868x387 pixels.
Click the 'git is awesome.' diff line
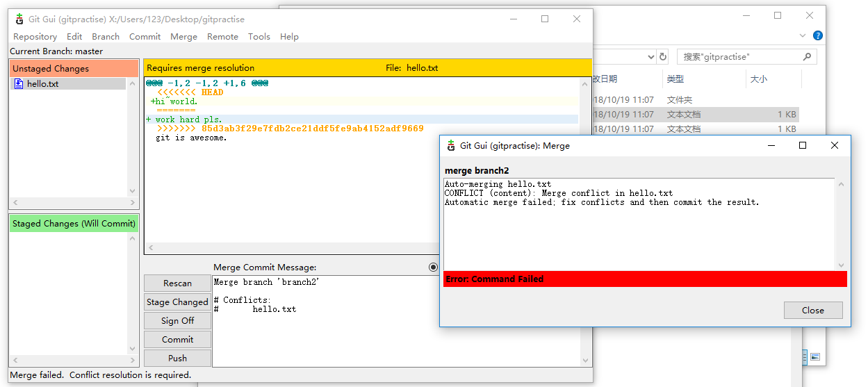[191, 138]
